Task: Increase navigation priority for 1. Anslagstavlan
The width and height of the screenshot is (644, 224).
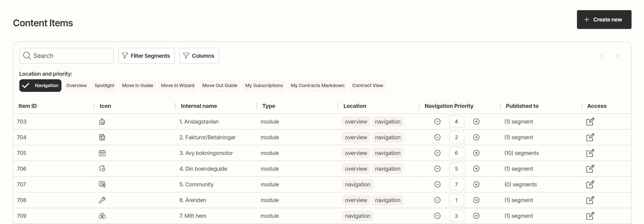Action: tap(476, 122)
